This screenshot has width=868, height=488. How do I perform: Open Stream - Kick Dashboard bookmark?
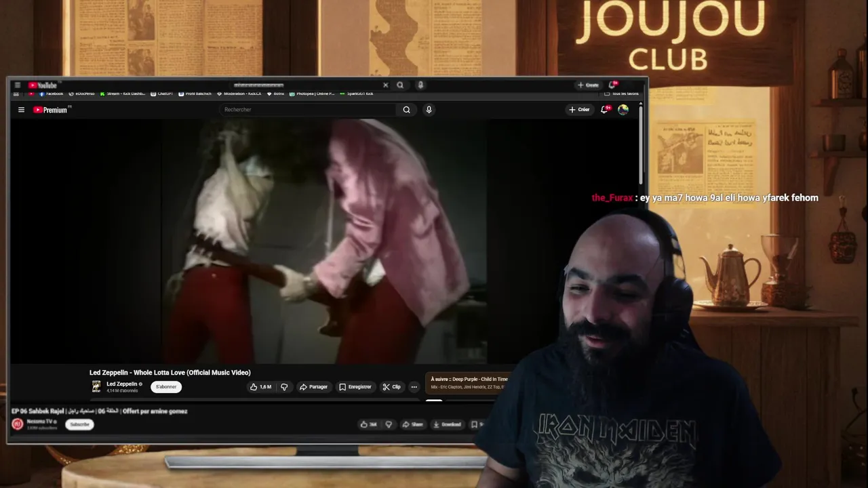[123, 94]
